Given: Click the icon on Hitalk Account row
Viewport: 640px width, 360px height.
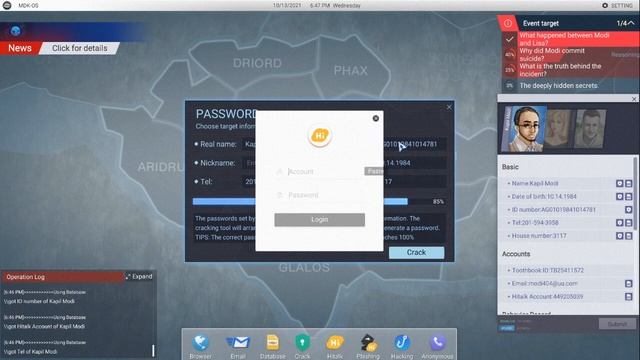Looking at the screenshot, I should pos(629,297).
